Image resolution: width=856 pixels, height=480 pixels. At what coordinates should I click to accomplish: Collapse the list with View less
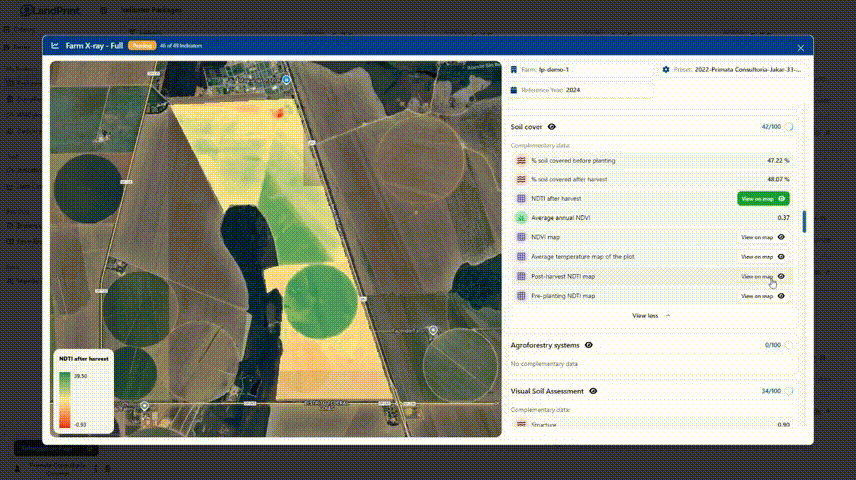click(650, 315)
